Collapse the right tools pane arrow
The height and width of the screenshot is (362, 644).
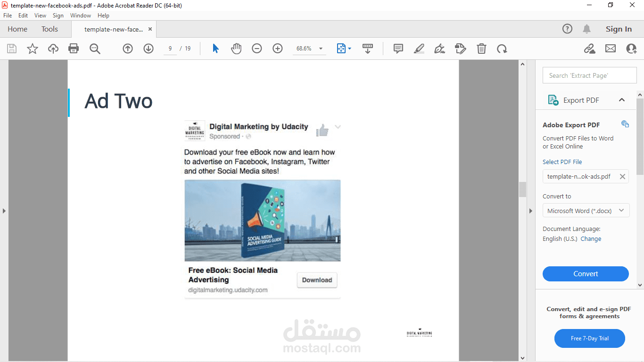pyautogui.click(x=531, y=211)
